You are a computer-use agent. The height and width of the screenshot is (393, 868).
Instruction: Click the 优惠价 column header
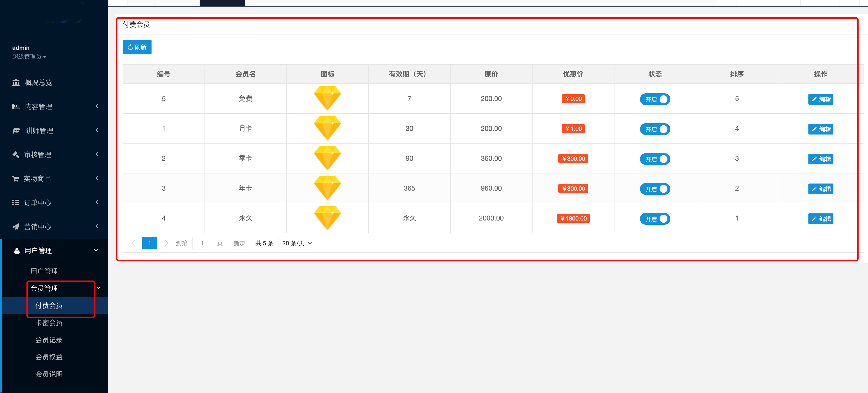coord(573,74)
